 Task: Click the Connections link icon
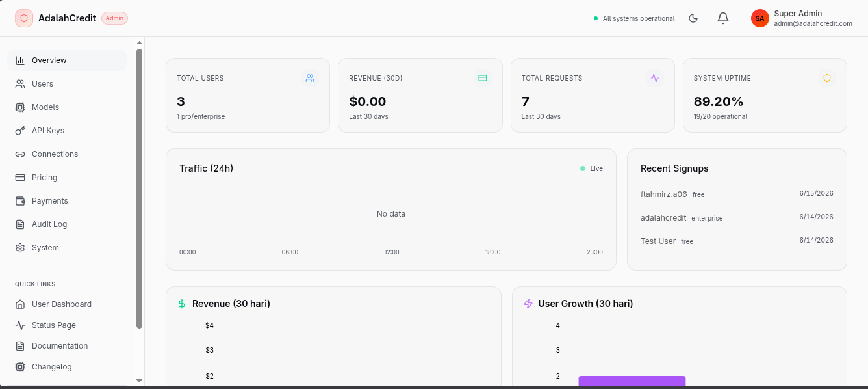(20, 154)
